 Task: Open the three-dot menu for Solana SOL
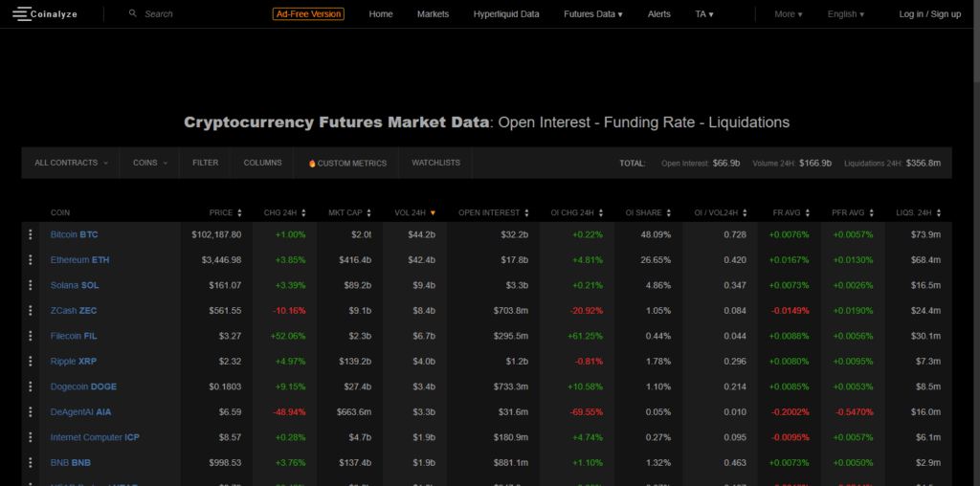tap(30, 285)
